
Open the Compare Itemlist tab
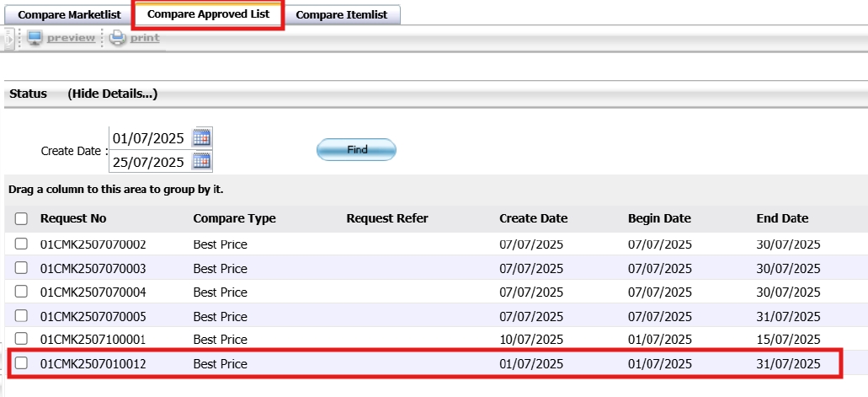pos(342,15)
